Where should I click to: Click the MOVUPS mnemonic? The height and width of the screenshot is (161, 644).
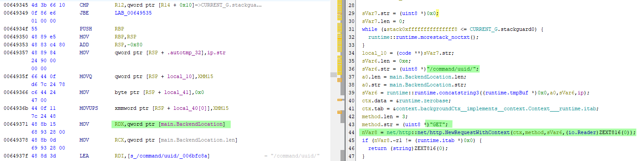(x=88, y=109)
